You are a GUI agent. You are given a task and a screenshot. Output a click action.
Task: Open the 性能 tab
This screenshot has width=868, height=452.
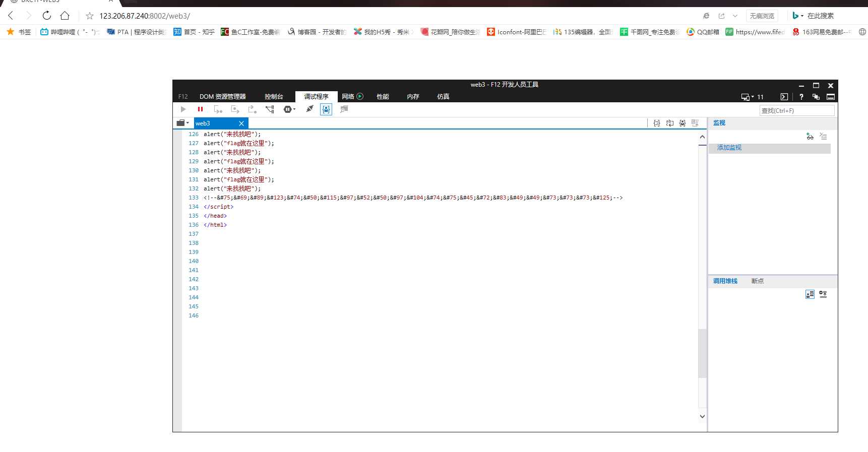(x=383, y=97)
